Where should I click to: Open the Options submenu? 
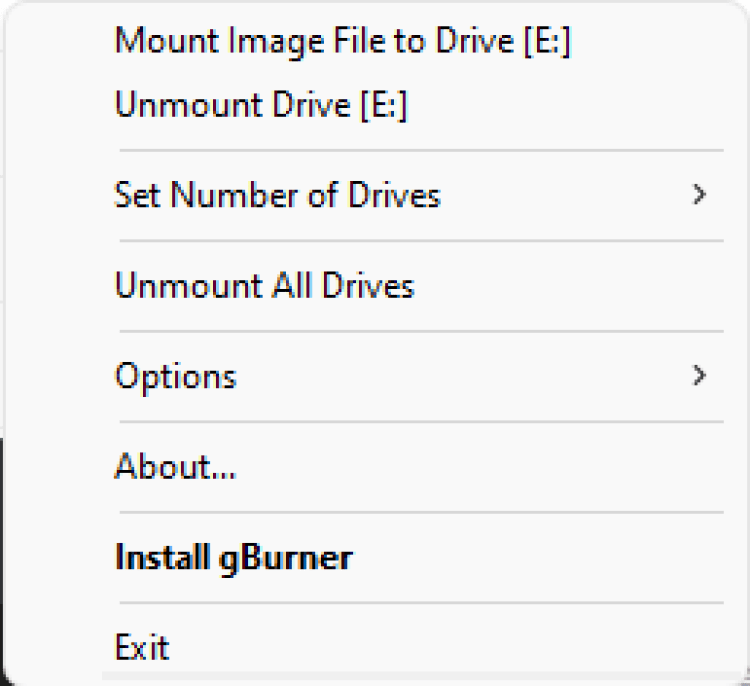pos(176,377)
